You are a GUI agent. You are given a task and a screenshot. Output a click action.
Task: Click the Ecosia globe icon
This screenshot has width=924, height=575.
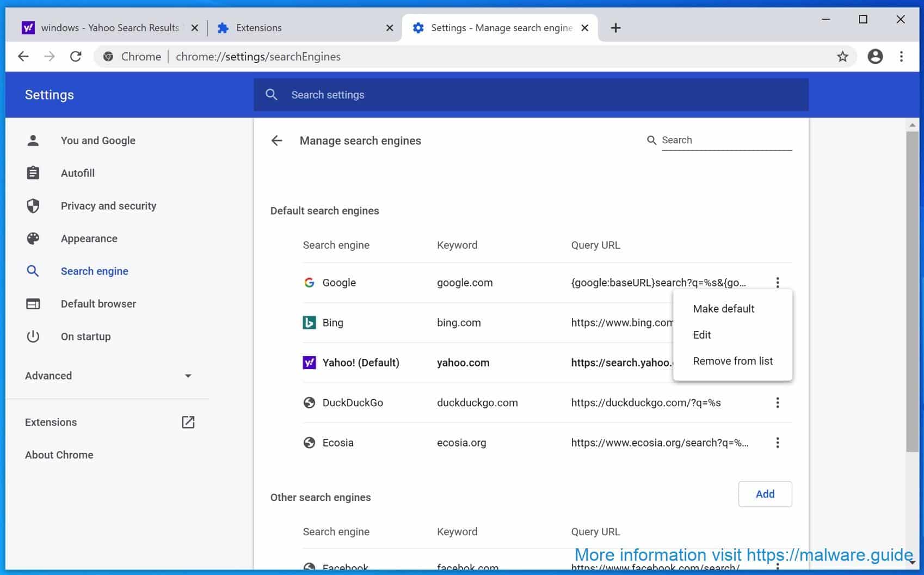click(x=309, y=443)
